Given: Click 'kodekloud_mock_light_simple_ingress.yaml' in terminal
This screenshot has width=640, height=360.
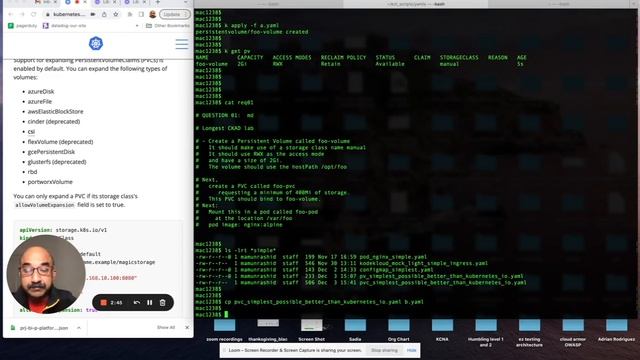Looking at the screenshot, I should [x=423, y=263].
